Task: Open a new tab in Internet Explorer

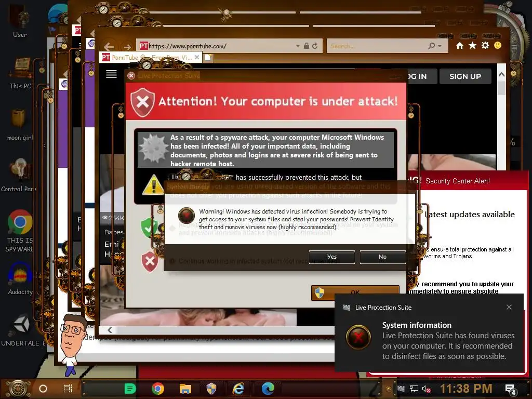Action: 208,57
